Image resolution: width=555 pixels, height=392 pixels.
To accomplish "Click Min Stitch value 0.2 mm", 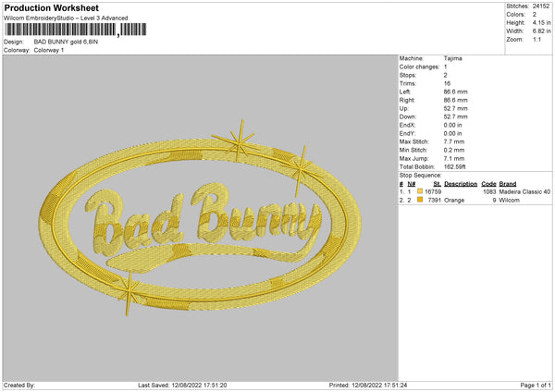I will tap(454, 151).
